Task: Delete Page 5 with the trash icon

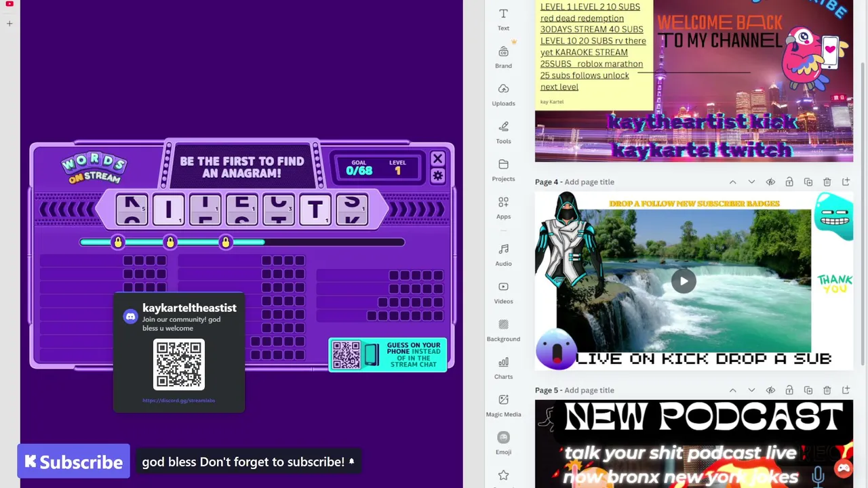Action: pyautogui.click(x=827, y=390)
